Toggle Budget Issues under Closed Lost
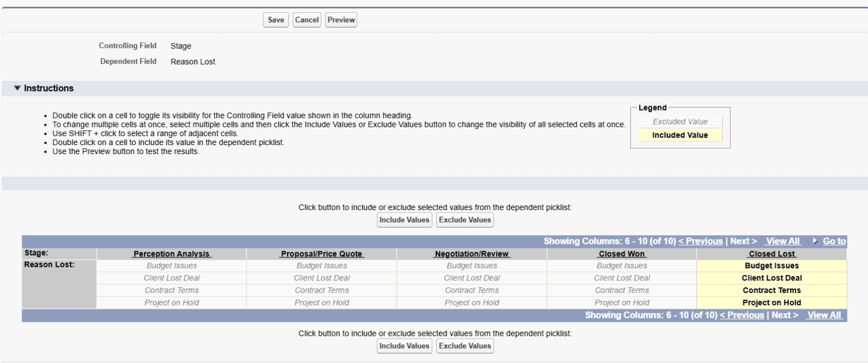The height and width of the screenshot is (363, 868). (x=771, y=265)
